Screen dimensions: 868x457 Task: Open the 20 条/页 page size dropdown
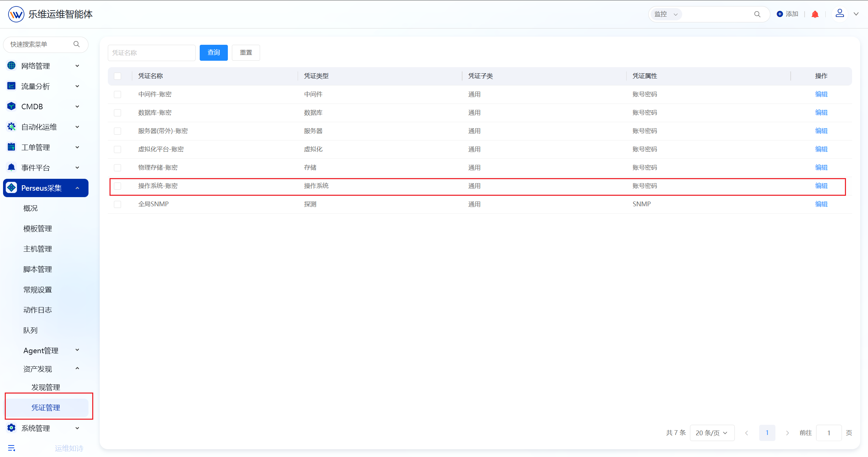point(712,433)
